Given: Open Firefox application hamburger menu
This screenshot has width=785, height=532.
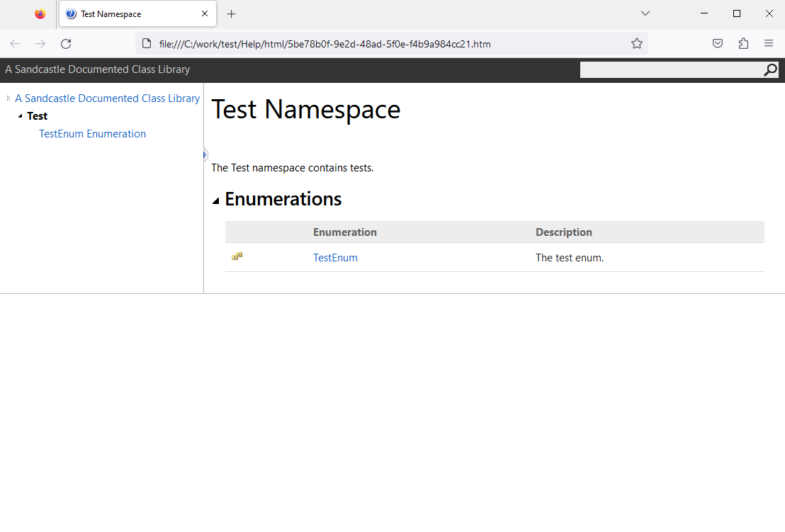Looking at the screenshot, I should click(769, 43).
